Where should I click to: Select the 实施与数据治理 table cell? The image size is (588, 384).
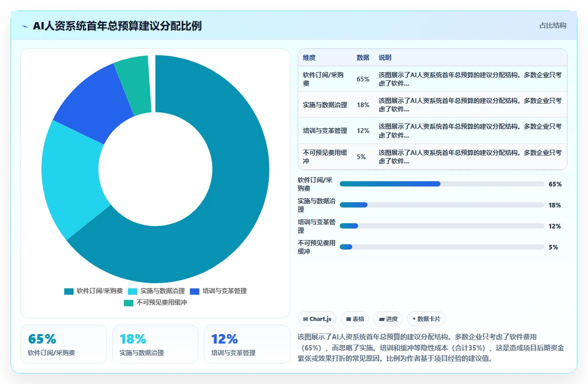coord(325,105)
